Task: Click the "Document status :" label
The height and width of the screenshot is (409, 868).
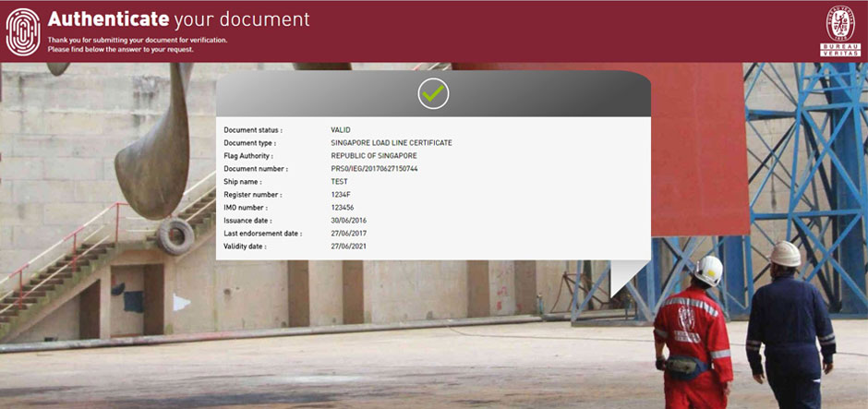Action: point(253,130)
